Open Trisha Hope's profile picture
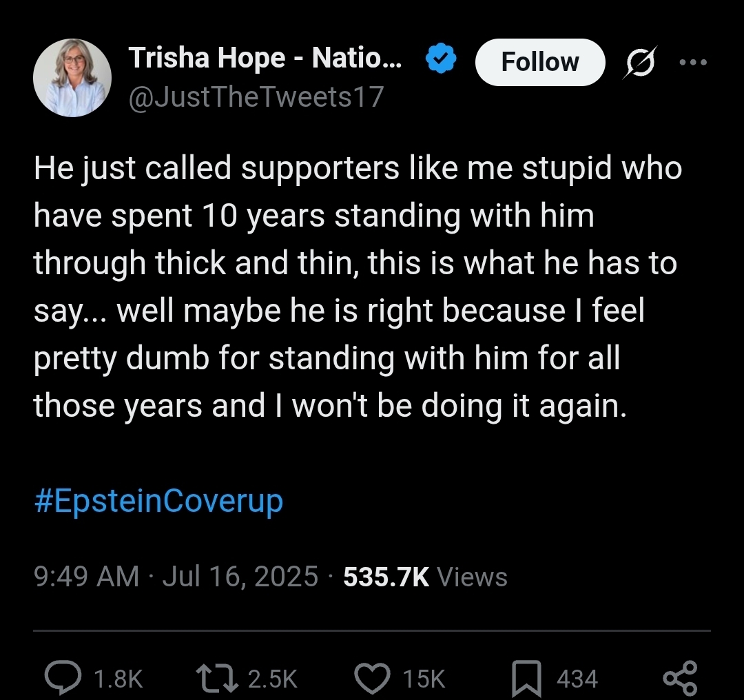This screenshot has height=700, width=744. 72,77
